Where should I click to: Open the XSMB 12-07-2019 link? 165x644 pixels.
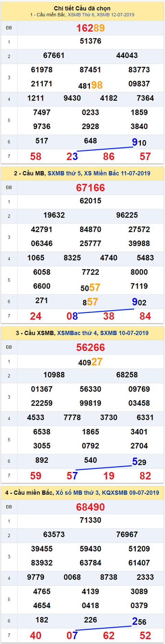tap(115, 15)
